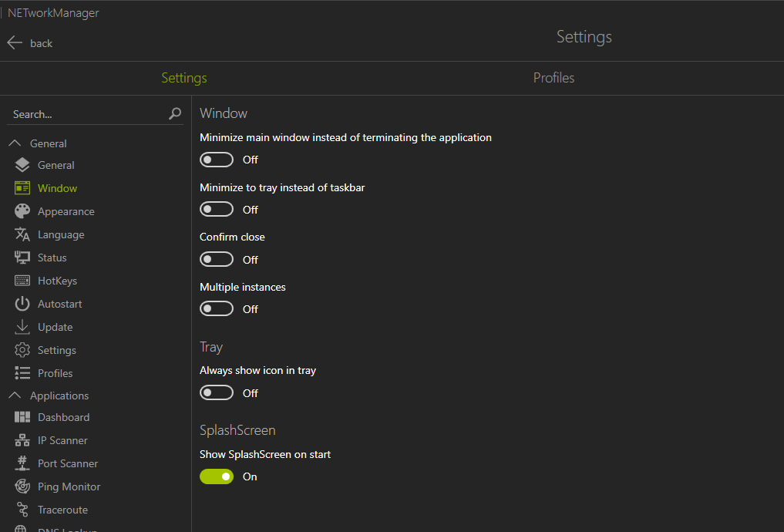Turn on the Confirm close switch
Viewport: 784px width, 532px height.
click(217, 260)
